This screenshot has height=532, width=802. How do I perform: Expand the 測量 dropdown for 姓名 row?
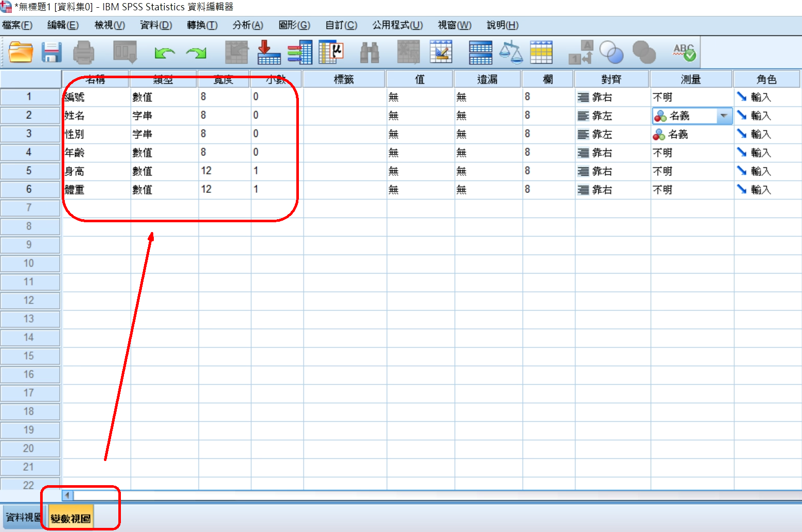(724, 116)
